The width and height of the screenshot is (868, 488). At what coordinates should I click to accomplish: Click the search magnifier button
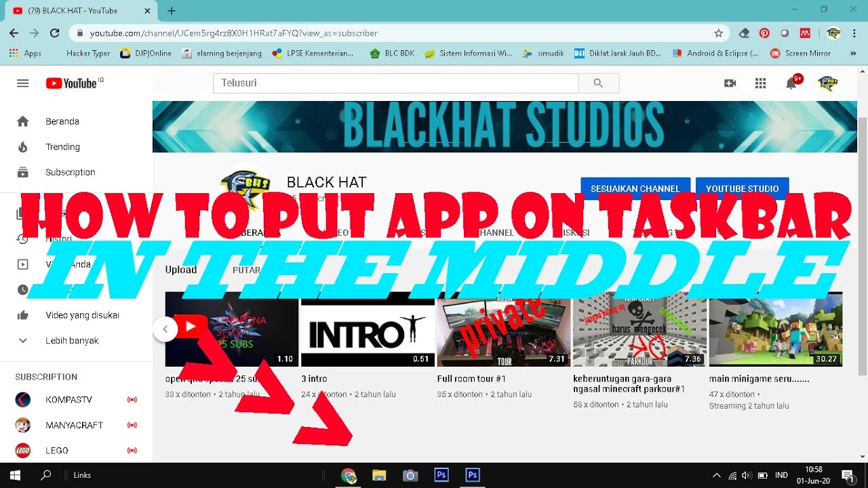[x=598, y=83]
